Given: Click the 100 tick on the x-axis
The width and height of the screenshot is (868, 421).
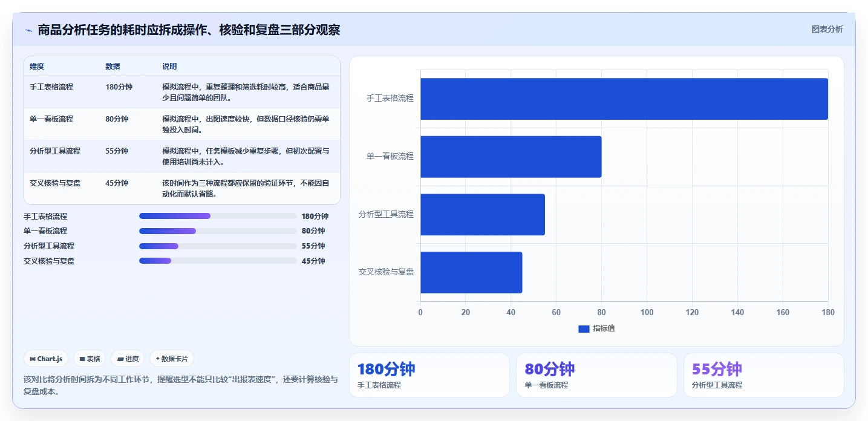Looking at the screenshot, I should pos(647,313).
